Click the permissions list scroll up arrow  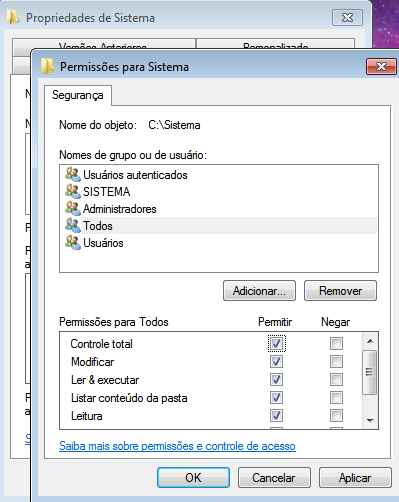[370, 341]
